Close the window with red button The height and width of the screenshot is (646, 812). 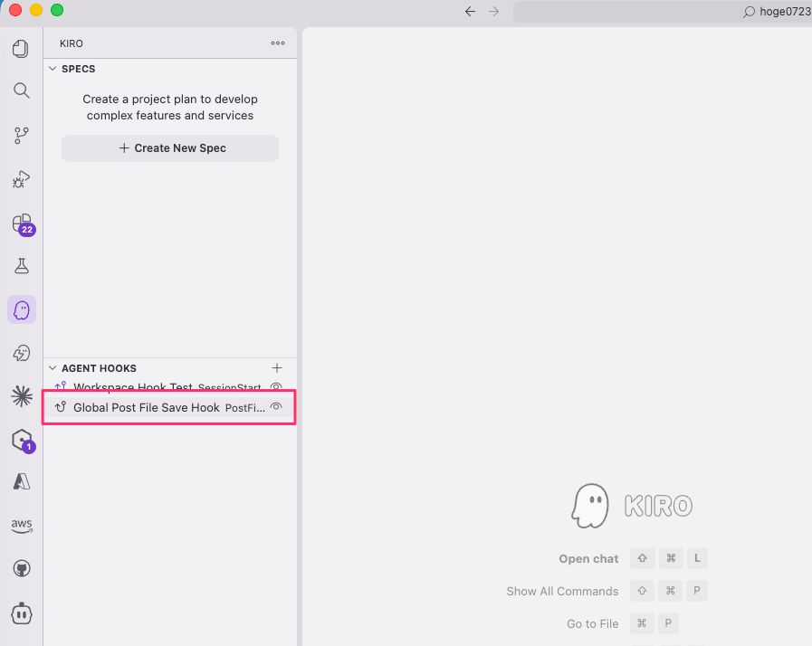(x=15, y=10)
